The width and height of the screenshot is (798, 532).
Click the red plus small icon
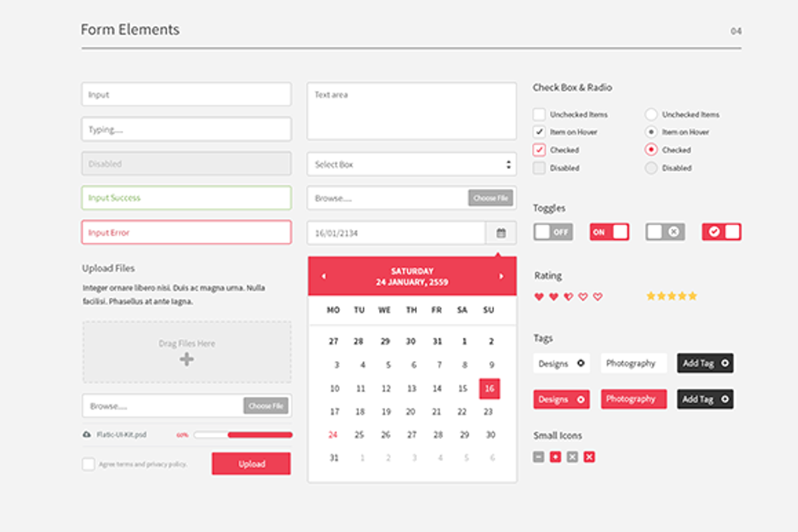(555, 457)
